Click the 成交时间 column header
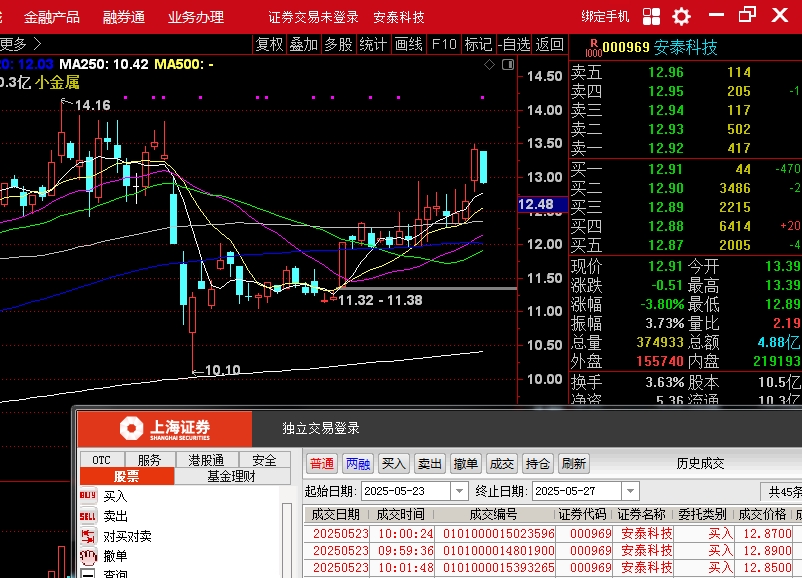Image resolution: width=802 pixels, height=578 pixels. click(400, 514)
